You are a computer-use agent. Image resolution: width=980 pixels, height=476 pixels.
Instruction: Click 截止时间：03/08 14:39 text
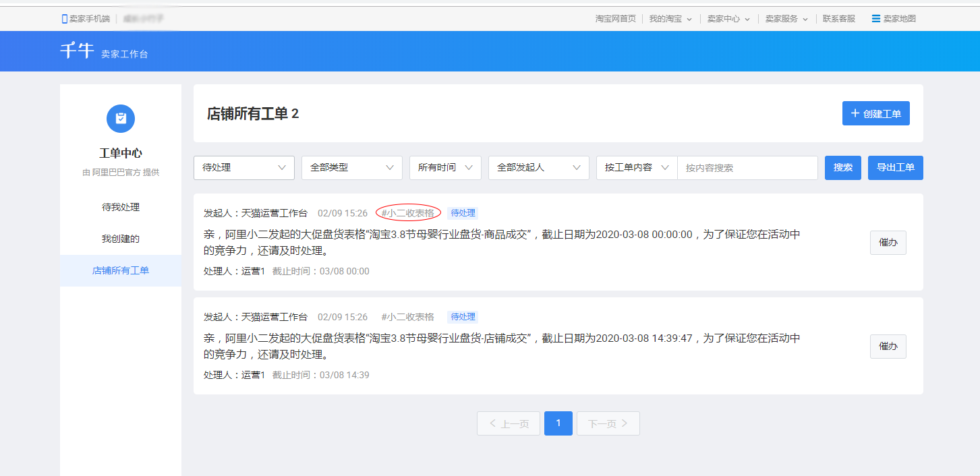click(321, 375)
